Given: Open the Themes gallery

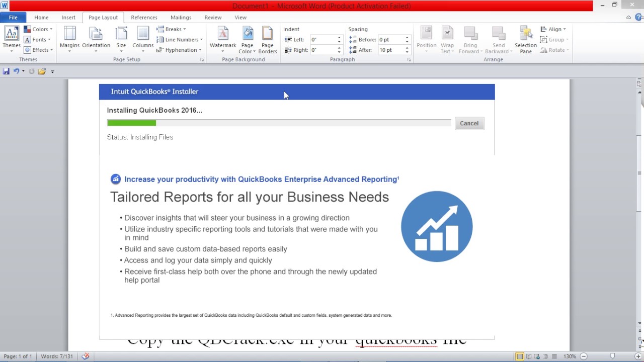Looking at the screenshot, I should (x=11, y=39).
